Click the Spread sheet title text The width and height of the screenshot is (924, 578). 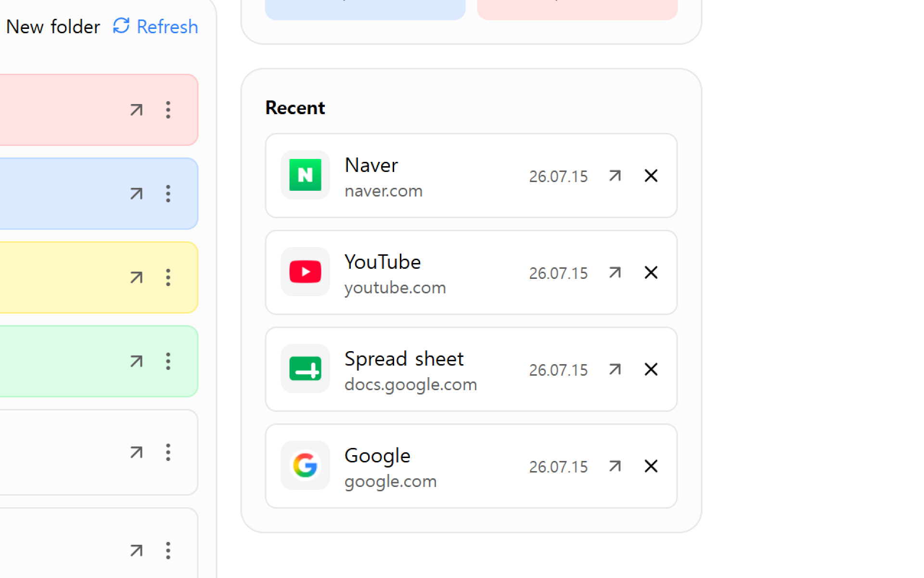[x=404, y=359]
